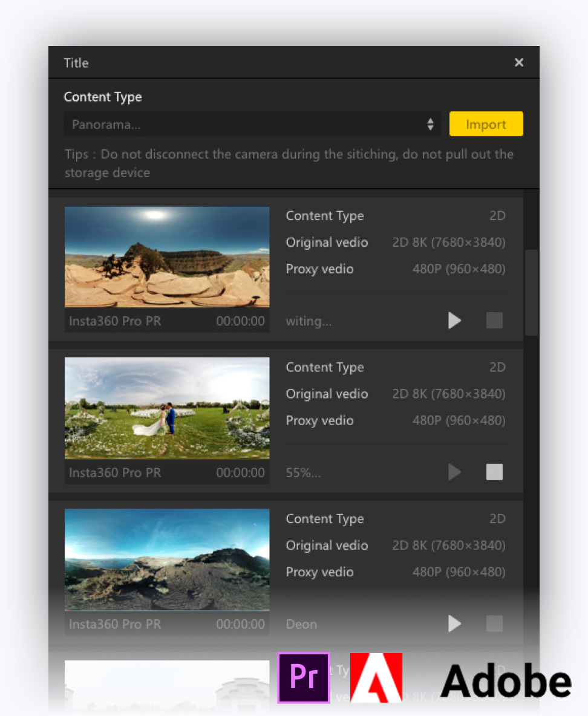Click the '55%...' progress text
Image resolution: width=588 pixels, height=716 pixels.
[303, 473]
